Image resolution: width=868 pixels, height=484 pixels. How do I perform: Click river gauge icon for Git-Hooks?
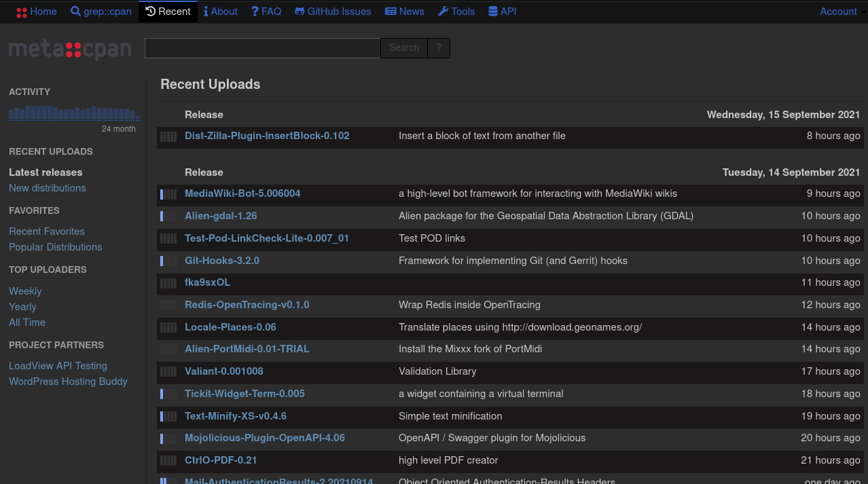point(168,261)
